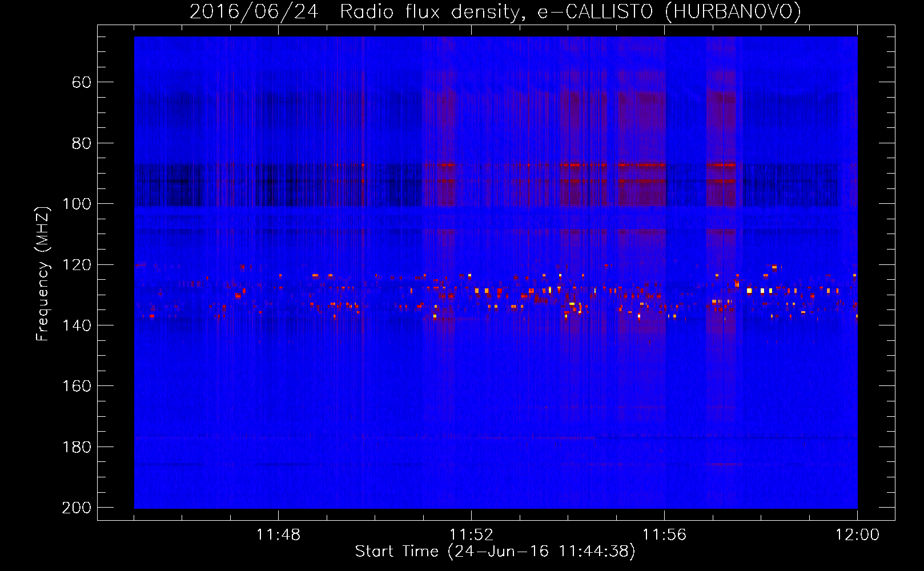Screen dimensions: 924x571
Task: Click the 11:56 time tick label
Action: pyautogui.click(x=664, y=534)
